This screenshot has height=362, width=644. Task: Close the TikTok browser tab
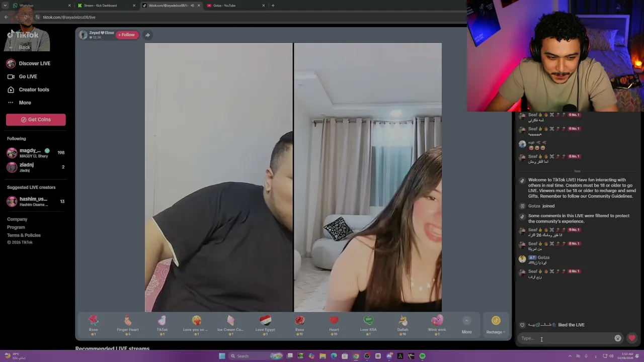click(x=199, y=6)
